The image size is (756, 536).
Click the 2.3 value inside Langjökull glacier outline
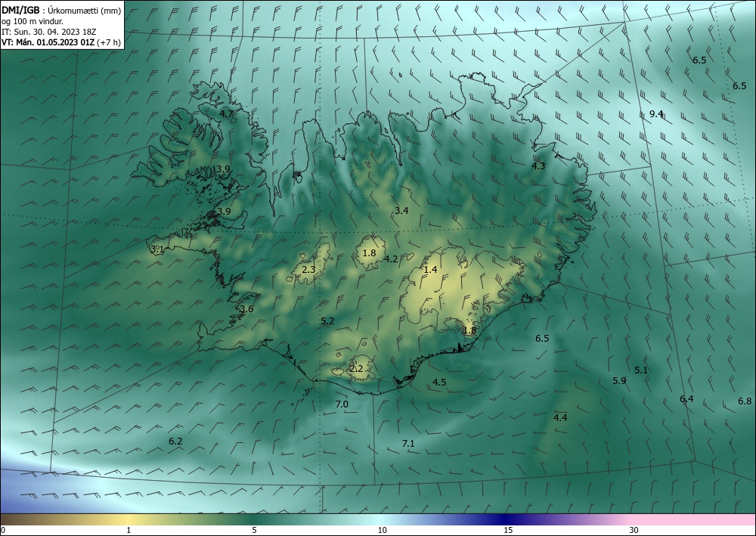pyautogui.click(x=308, y=269)
